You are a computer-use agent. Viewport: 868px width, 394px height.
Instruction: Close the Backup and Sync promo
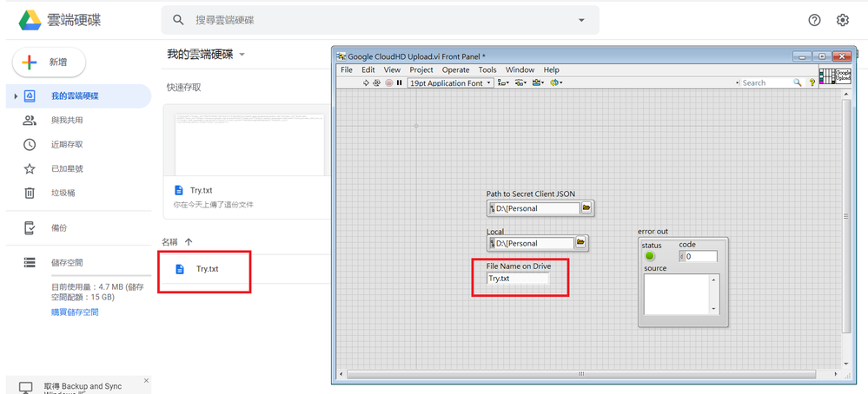pos(146,381)
